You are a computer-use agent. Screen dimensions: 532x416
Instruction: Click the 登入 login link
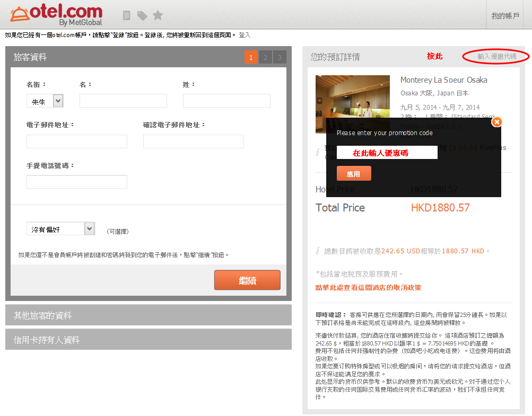[x=245, y=35]
